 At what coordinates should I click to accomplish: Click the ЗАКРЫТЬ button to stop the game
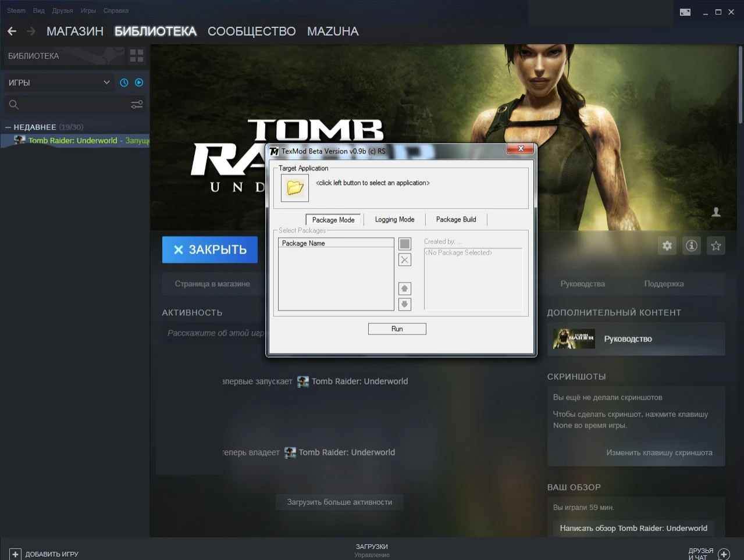[x=209, y=249]
